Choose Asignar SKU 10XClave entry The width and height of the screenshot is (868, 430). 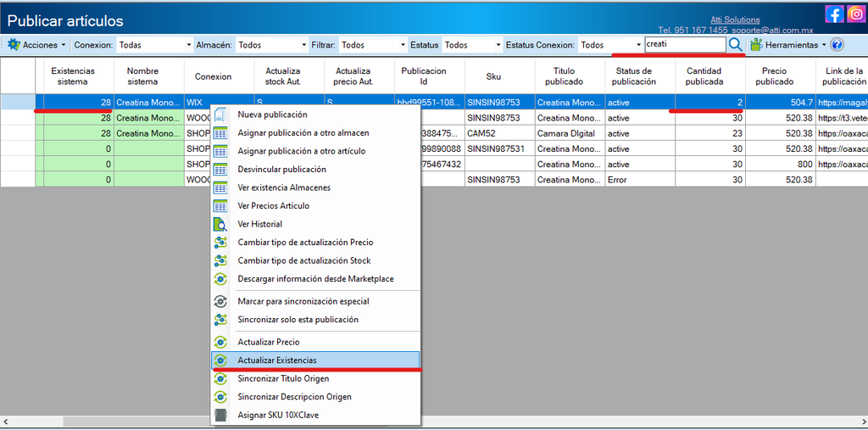[315, 415]
